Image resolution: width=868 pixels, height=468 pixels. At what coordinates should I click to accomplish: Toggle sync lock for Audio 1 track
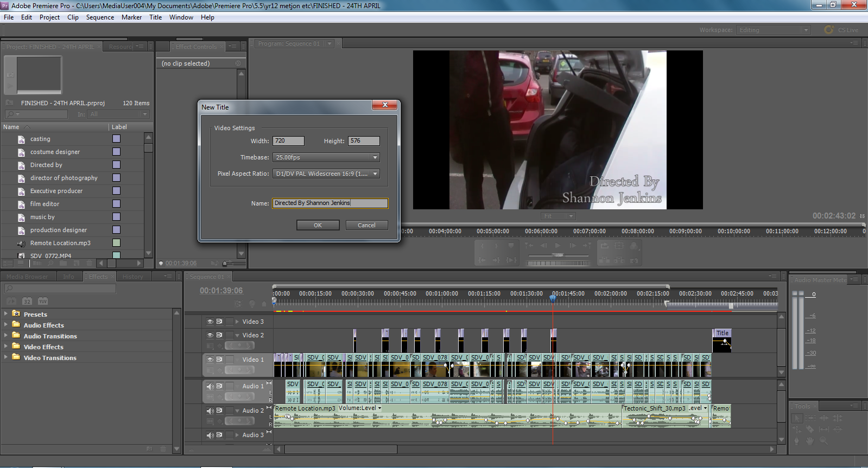[x=219, y=386]
